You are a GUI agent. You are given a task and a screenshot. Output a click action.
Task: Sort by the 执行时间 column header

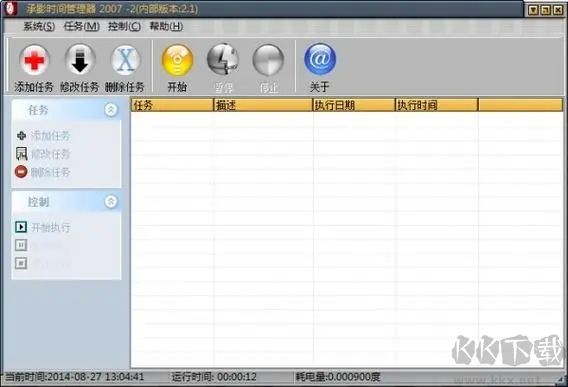[437, 105]
